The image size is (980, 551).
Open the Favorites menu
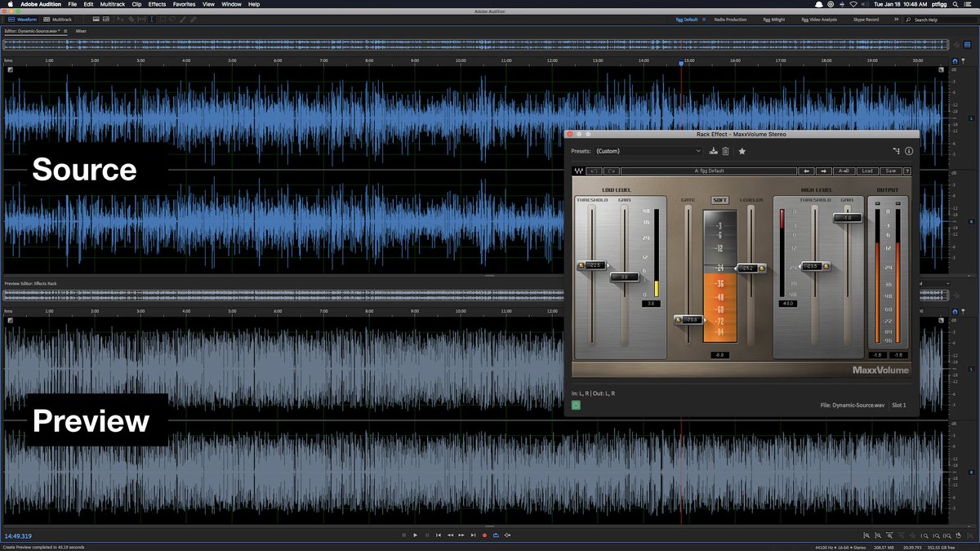(x=184, y=4)
